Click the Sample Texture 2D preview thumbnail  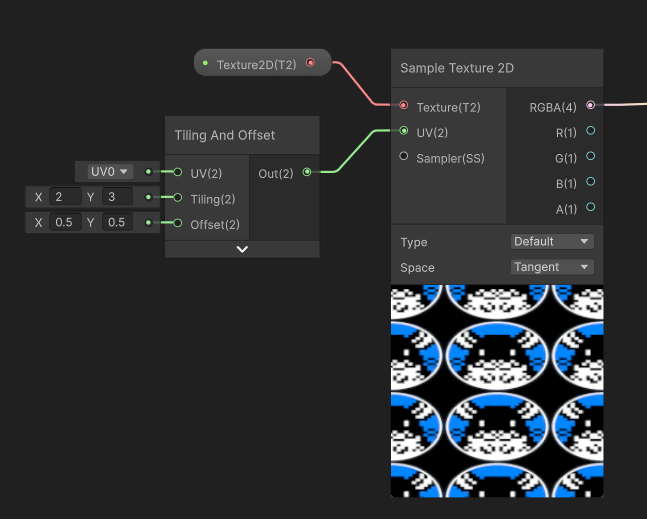tap(497, 391)
